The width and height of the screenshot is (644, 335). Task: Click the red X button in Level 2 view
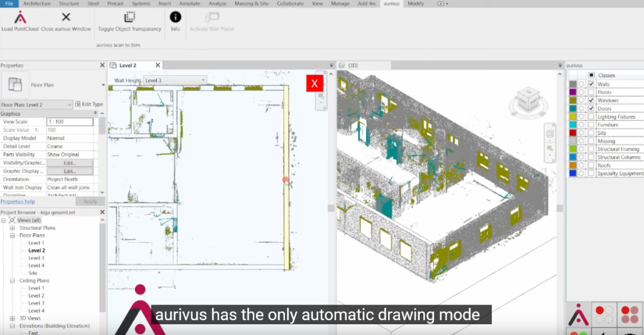(315, 84)
